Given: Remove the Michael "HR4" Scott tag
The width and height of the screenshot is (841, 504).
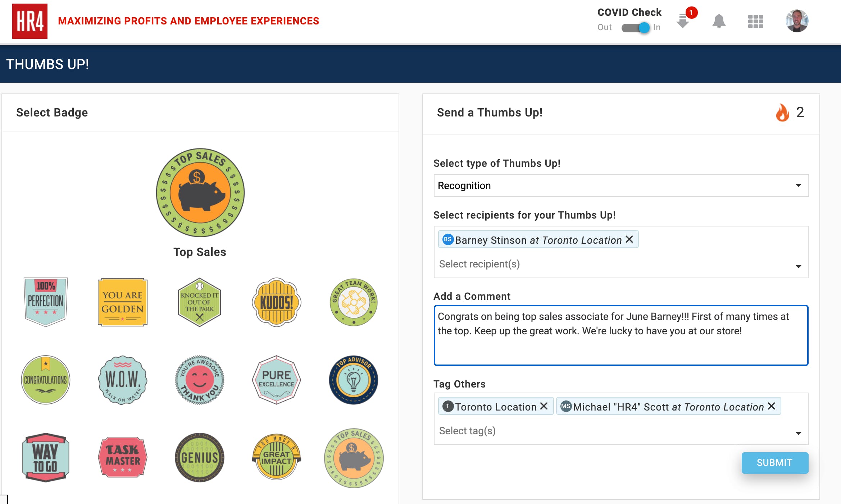Looking at the screenshot, I should [771, 406].
